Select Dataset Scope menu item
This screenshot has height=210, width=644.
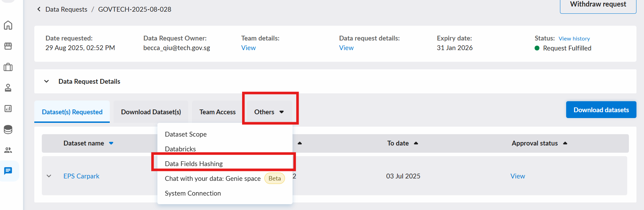[225, 134]
